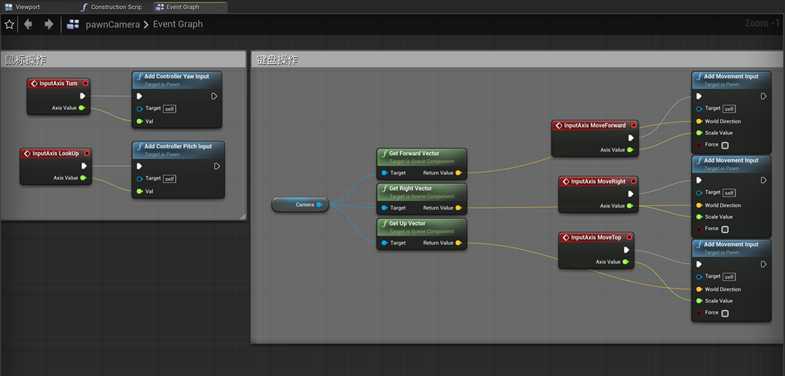Viewport: 785px width, 376px height.
Task: Select the Add Controller Yaw Input node title
Action: pyautogui.click(x=177, y=77)
